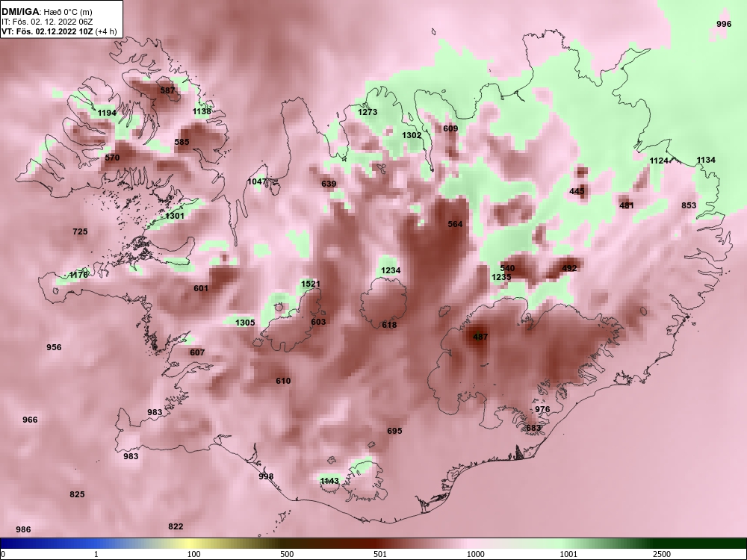Click the 540 height label

pos(507,268)
